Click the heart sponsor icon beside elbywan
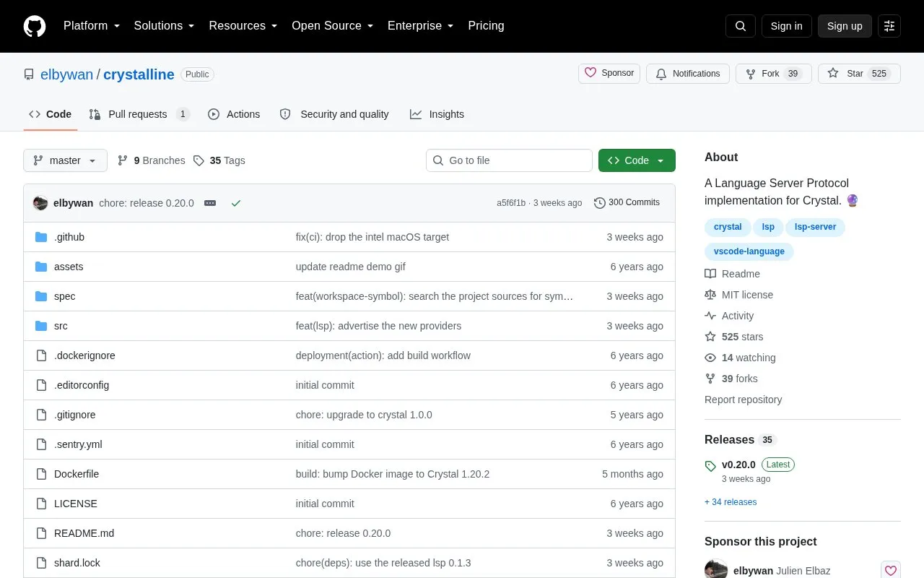Image resolution: width=924 pixels, height=578 pixels. [x=890, y=571]
